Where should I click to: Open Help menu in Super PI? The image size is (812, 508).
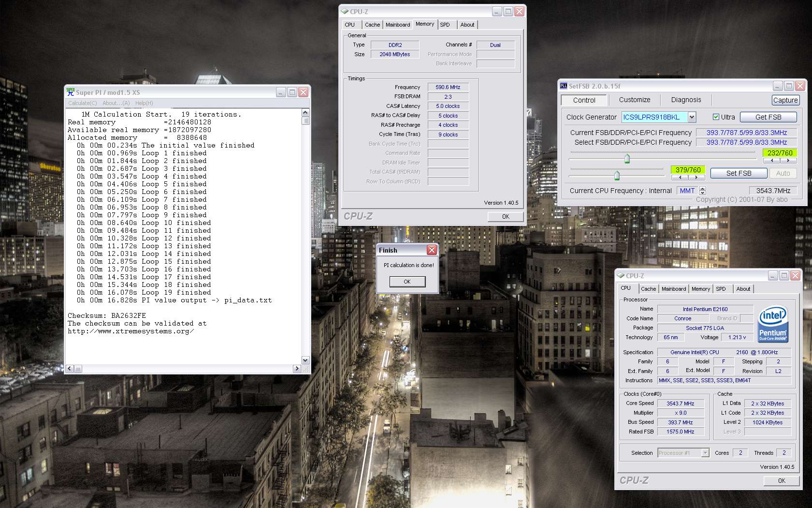click(x=144, y=103)
